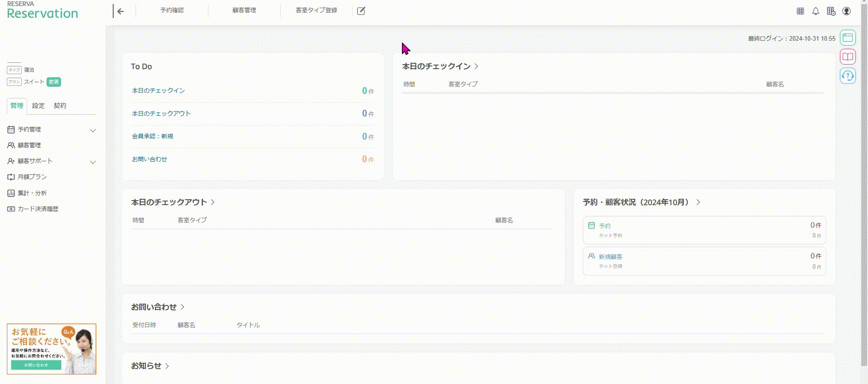
Task: Click the 本日のチェックアウト panel heading
Action: click(169, 202)
